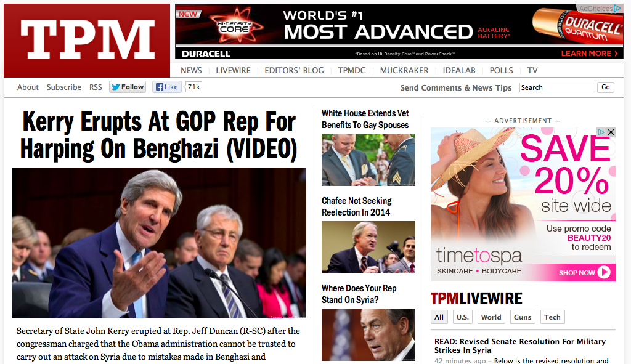631x364 pixels.
Task: Click the Facebook Like button
Action: (167, 87)
